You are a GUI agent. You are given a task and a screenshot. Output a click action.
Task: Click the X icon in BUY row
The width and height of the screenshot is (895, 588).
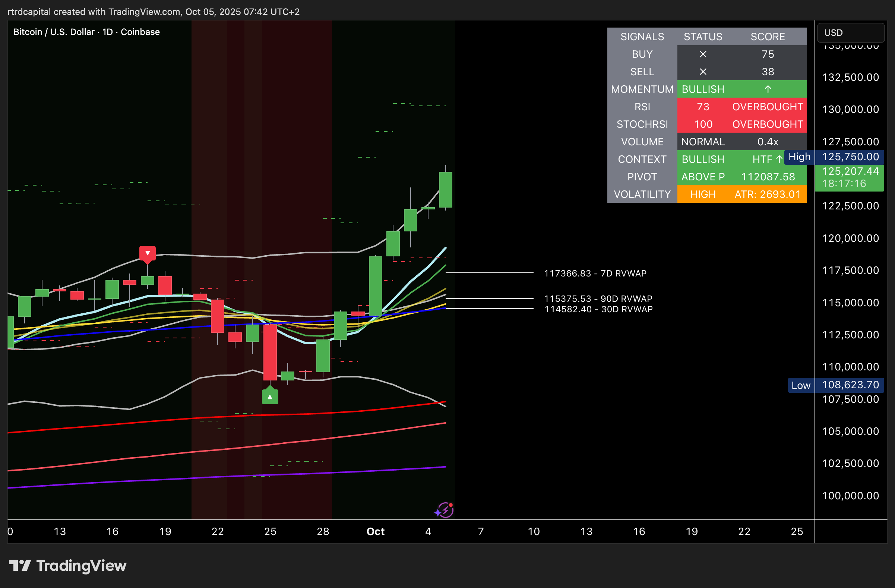[x=702, y=54]
